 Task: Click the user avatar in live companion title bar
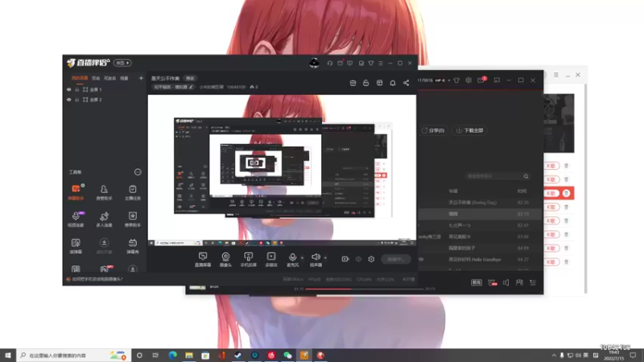click(314, 63)
